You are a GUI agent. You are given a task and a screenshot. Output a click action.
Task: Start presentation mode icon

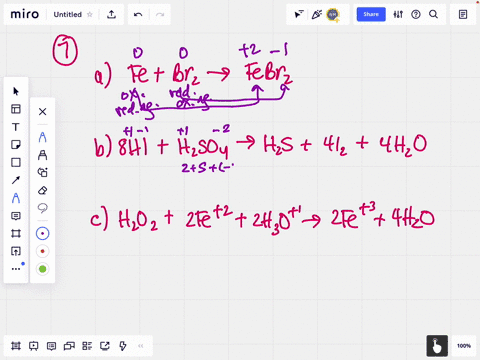[x=33, y=346]
